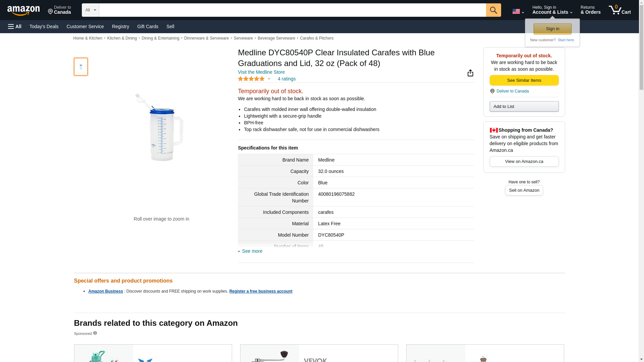The height and width of the screenshot is (362, 644).
Task: Select the carafe product thumbnail
Action: (81, 67)
